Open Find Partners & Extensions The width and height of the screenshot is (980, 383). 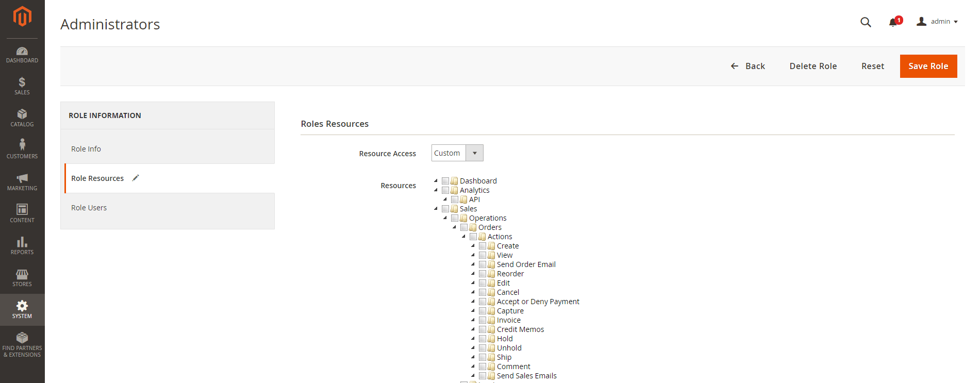point(22,345)
